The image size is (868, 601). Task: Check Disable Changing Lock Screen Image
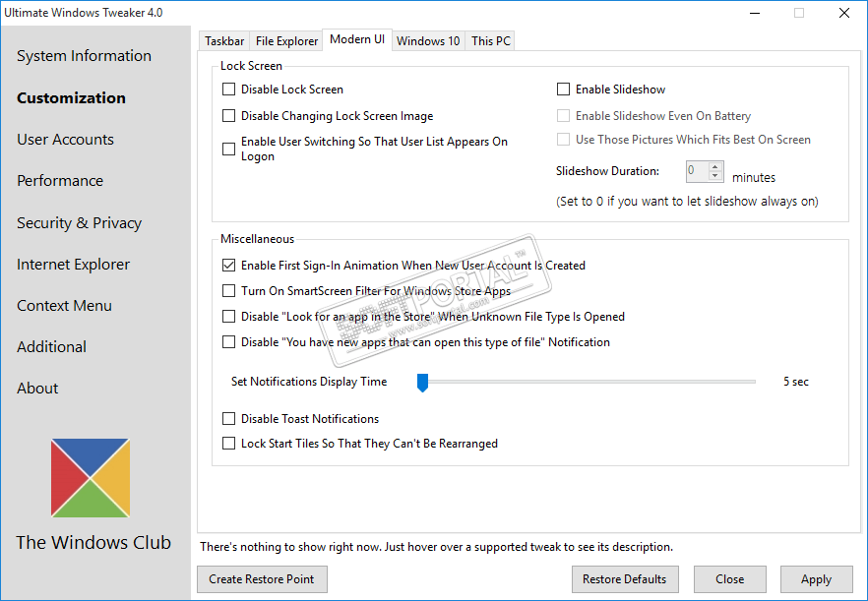tap(228, 116)
